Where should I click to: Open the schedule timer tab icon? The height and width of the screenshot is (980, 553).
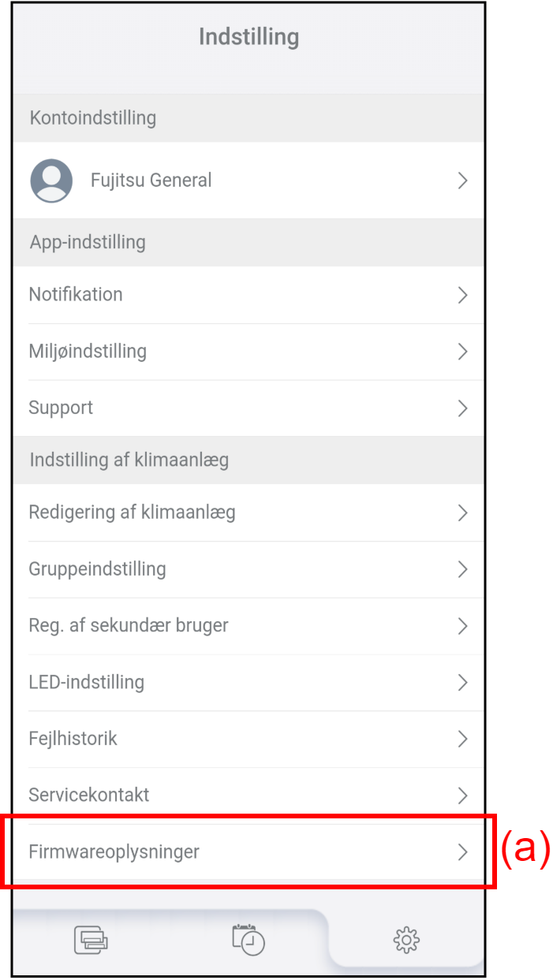click(248, 939)
